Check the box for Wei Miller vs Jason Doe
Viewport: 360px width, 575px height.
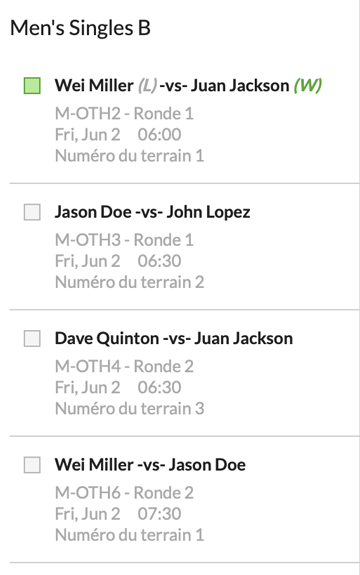point(32,465)
